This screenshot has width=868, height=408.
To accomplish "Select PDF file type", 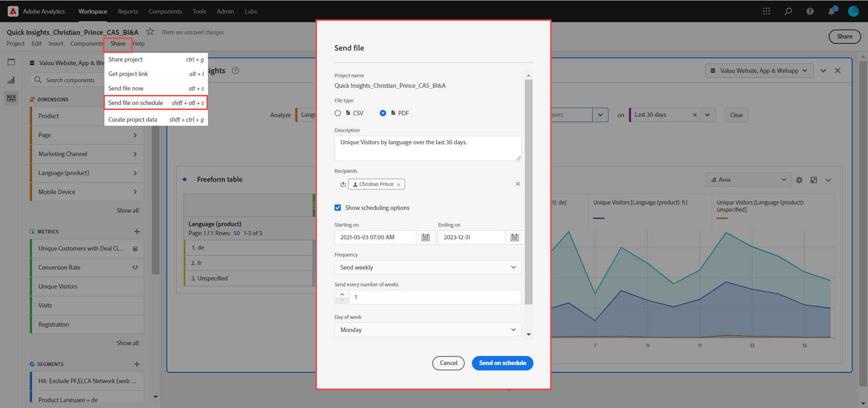I will pyautogui.click(x=383, y=113).
